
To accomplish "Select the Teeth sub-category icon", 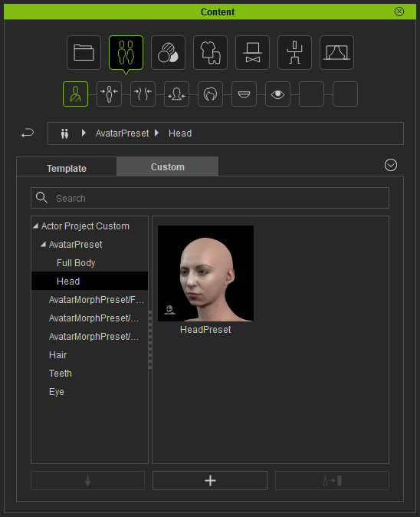I will [x=244, y=94].
